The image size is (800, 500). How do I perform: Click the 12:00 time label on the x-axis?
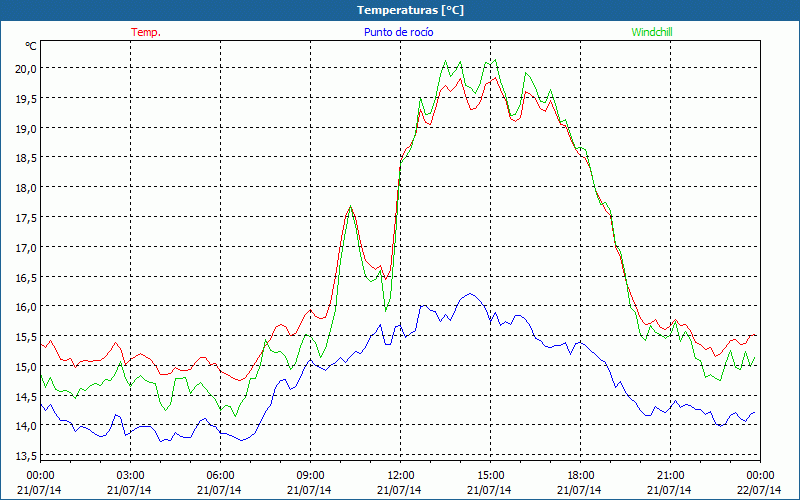[401, 476]
